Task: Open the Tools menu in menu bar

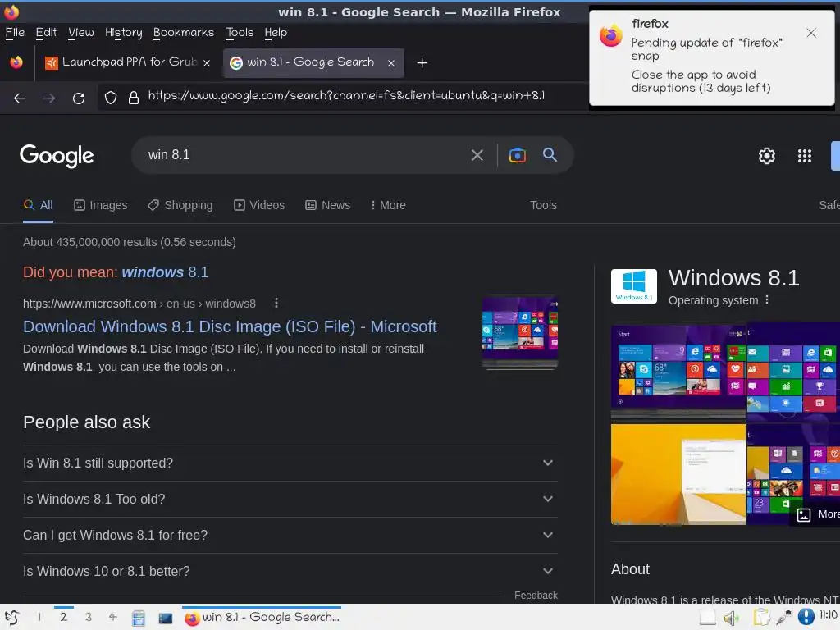Action: [240, 33]
